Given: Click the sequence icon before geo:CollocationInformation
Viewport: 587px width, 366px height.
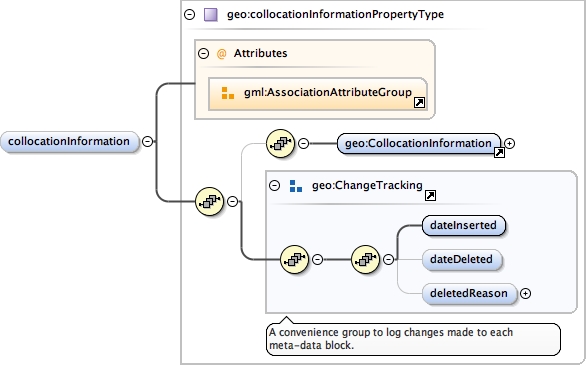Looking at the screenshot, I should (x=280, y=143).
